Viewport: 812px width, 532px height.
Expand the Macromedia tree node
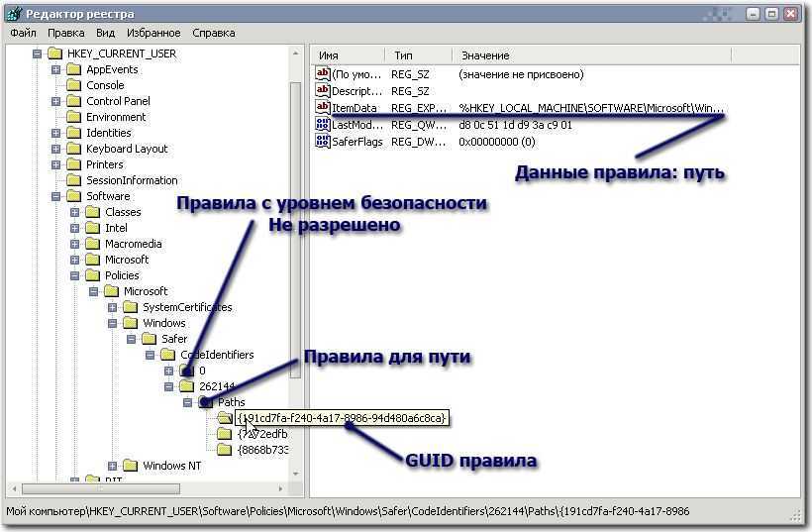point(75,244)
